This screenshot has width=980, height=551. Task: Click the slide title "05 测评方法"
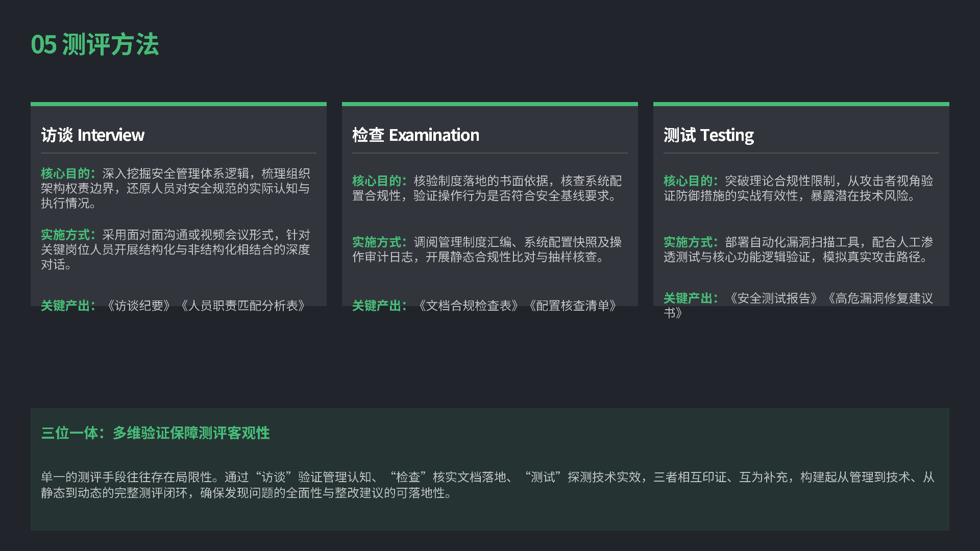(95, 44)
